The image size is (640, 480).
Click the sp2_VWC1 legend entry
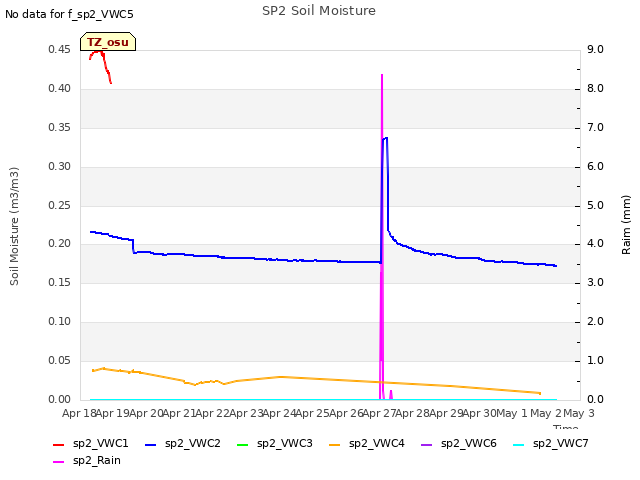click(x=91, y=443)
